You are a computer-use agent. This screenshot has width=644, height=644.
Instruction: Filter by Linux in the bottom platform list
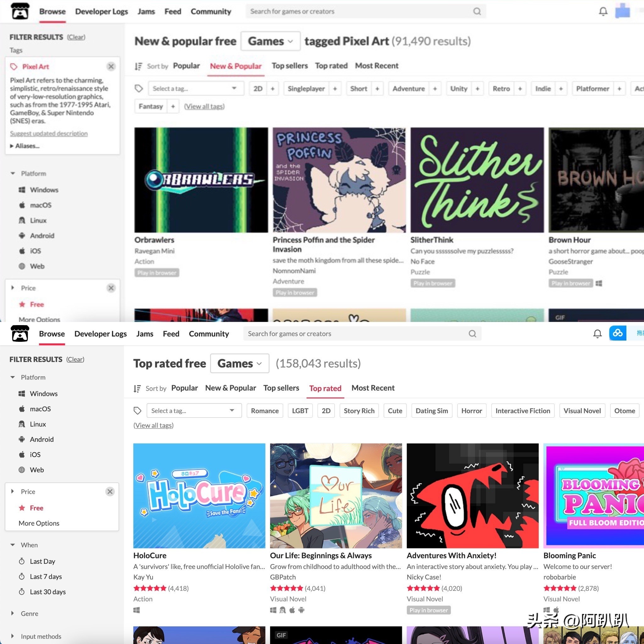[x=32, y=424]
